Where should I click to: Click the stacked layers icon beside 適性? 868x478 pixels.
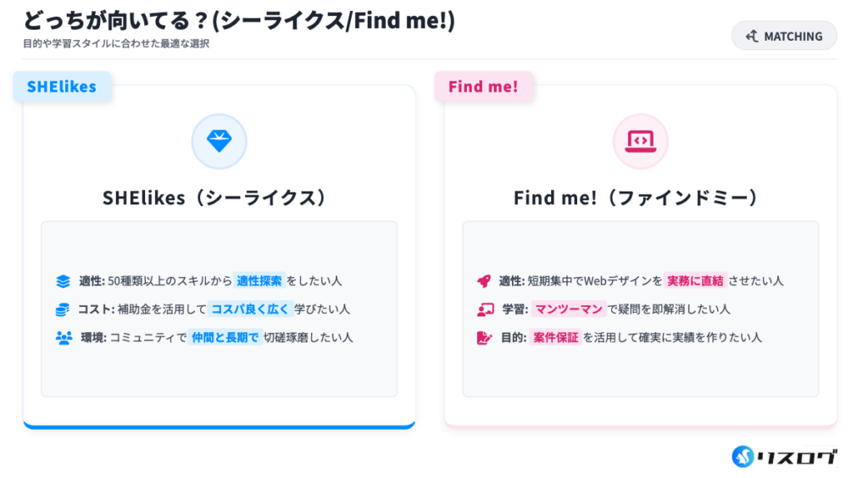tap(63, 281)
